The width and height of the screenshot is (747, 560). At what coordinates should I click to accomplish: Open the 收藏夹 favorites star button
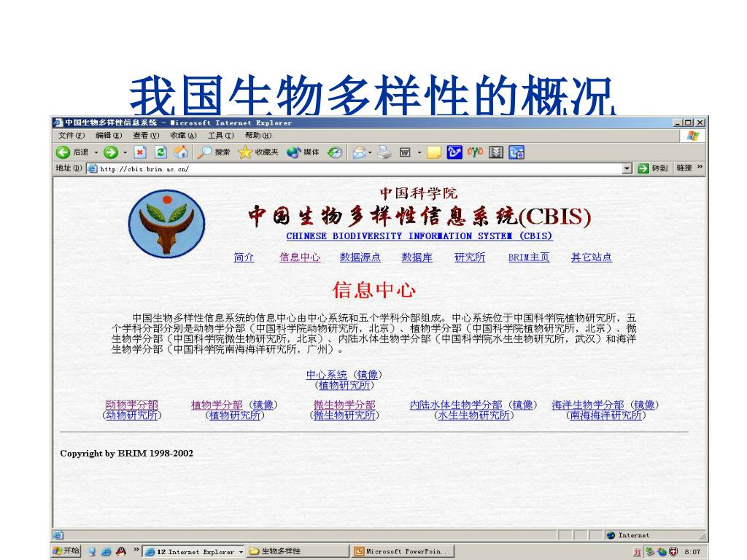pos(258,152)
